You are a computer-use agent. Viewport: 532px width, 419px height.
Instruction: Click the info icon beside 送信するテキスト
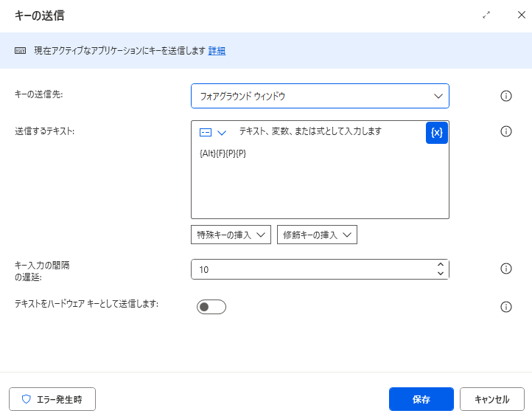505,131
